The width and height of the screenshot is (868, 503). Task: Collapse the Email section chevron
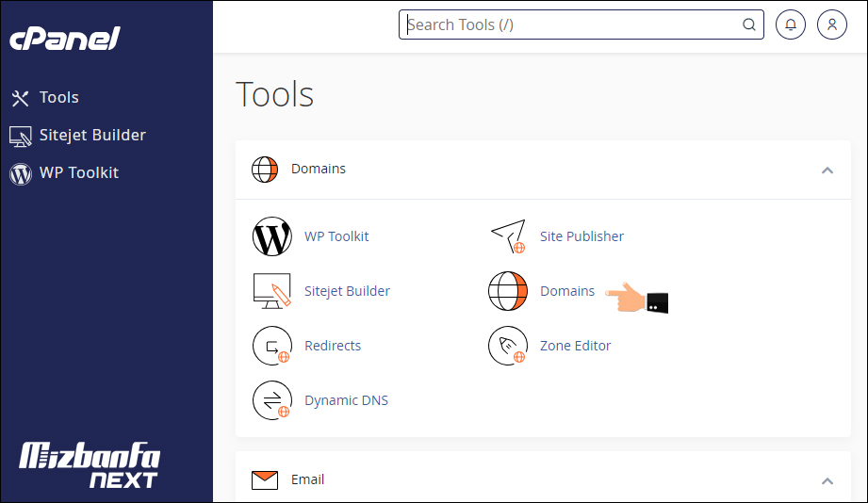click(827, 481)
